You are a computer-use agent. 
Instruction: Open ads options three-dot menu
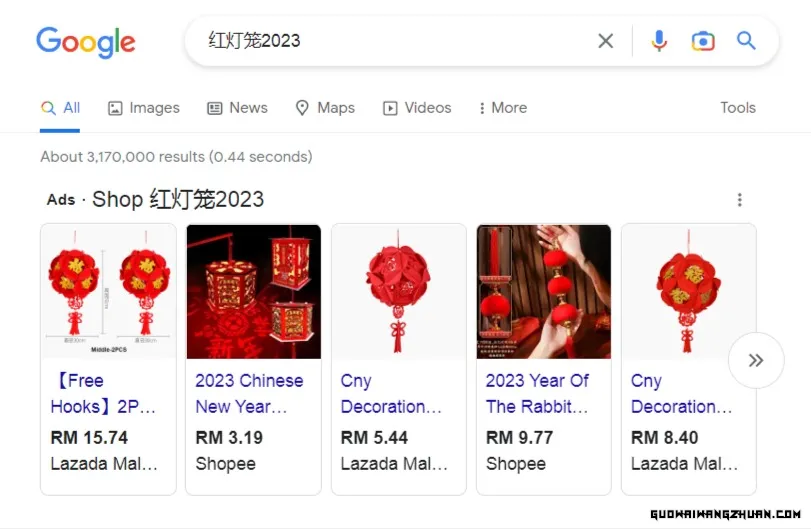tap(740, 200)
